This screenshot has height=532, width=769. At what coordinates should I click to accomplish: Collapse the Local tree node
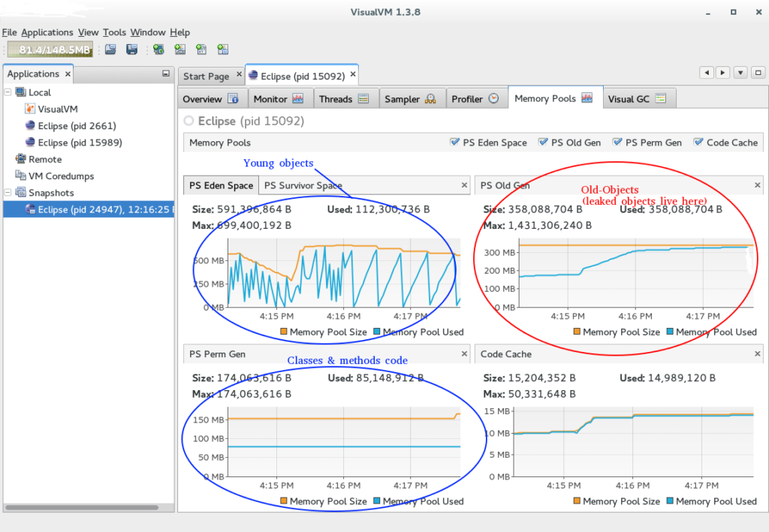(x=6, y=92)
